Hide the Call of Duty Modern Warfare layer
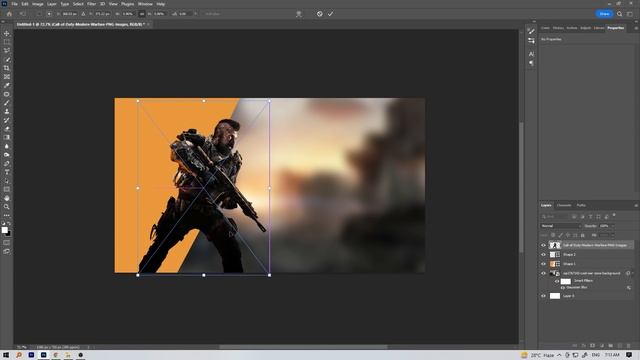Image resolution: width=640 pixels, height=360 pixels. click(543, 245)
